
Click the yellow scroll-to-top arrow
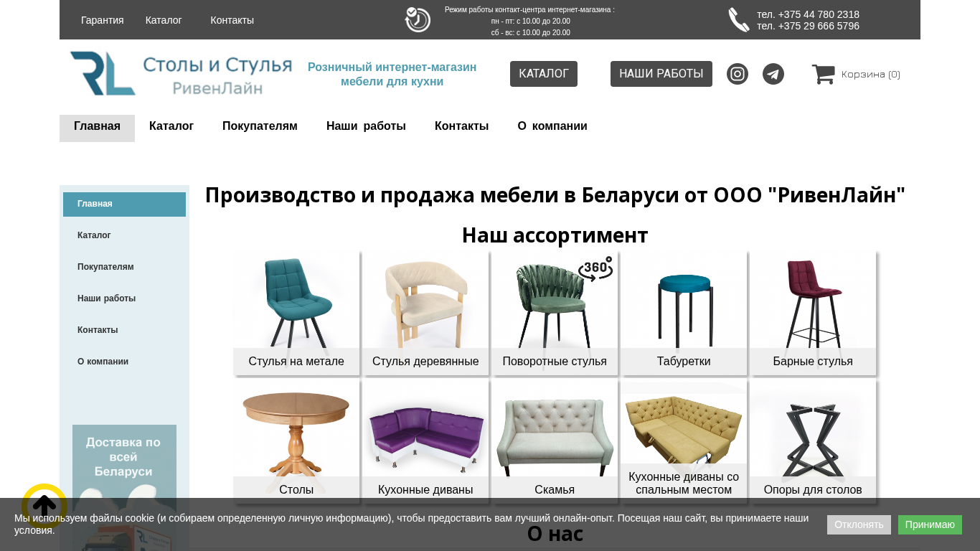[x=44, y=506]
